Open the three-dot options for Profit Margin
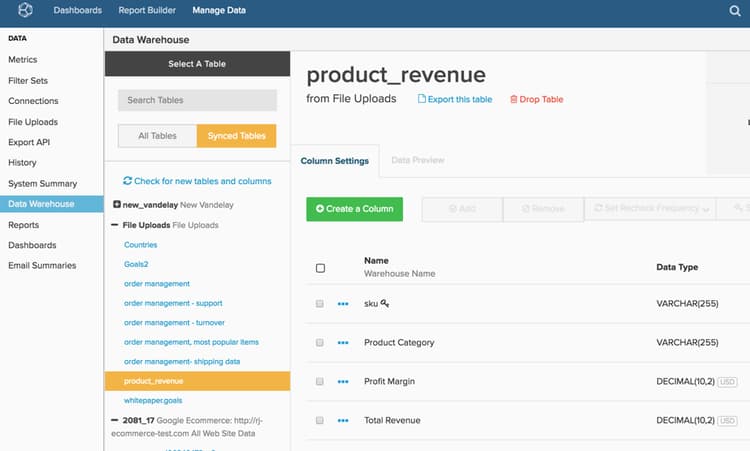 (x=343, y=381)
